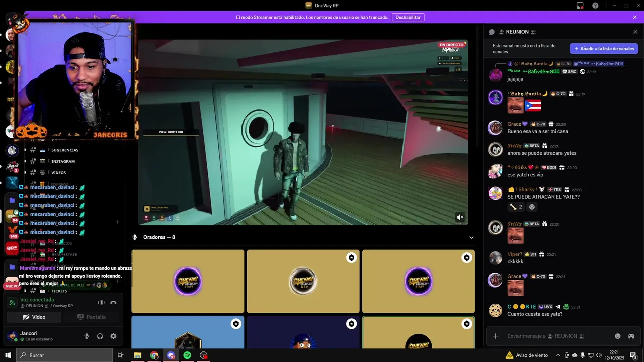The image size is (644, 362).
Task: Open the inbox icon in title bar
Action: 580,6
